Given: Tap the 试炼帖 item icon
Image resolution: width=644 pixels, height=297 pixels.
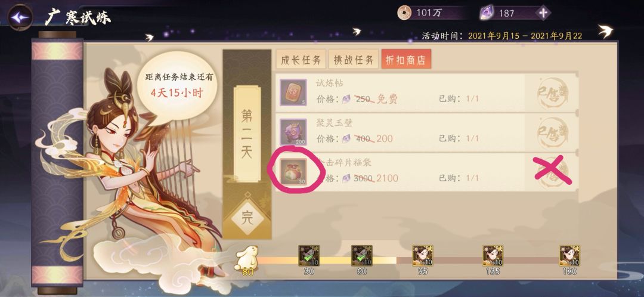Looking at the screenshot, I should click(293, 92).
